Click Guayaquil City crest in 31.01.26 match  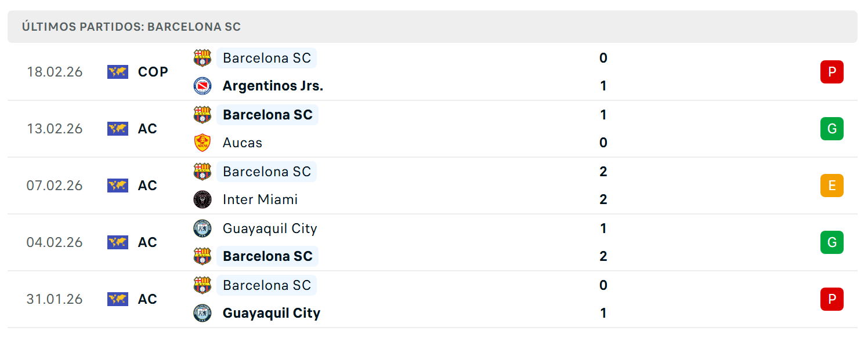202,313
